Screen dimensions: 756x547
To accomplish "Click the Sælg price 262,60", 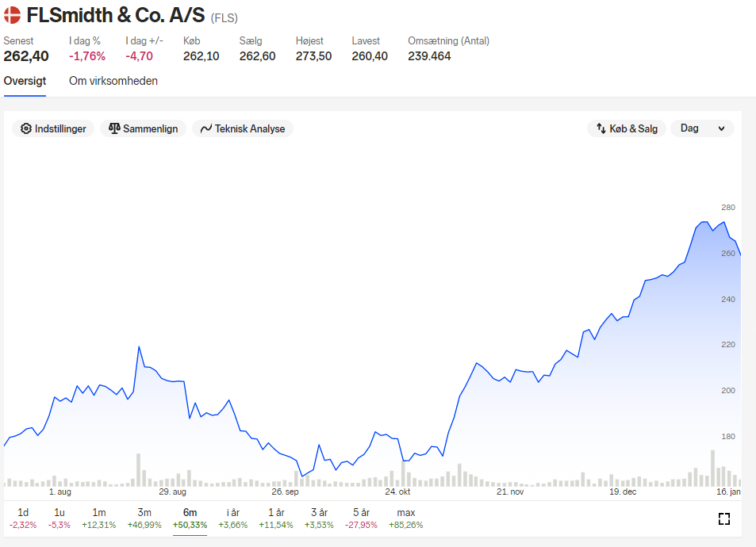I will [x=258, y=56].
